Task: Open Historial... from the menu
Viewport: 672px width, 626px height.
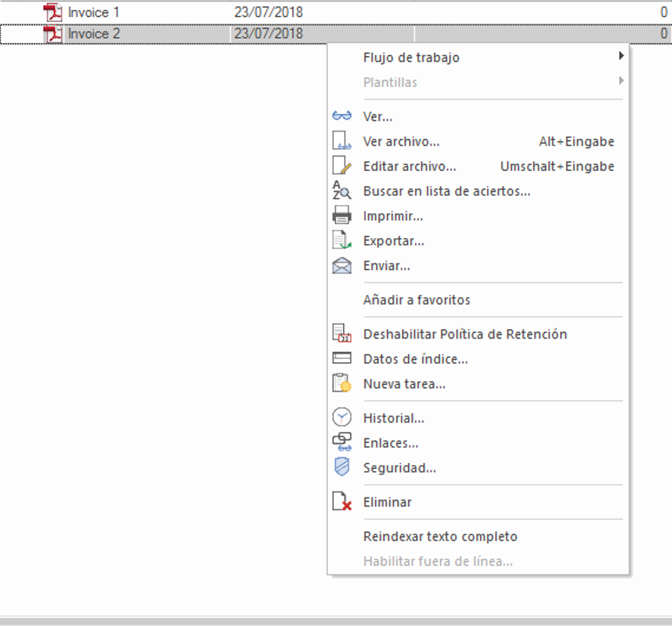Action: pyautogui.click(x=478, y=418)
